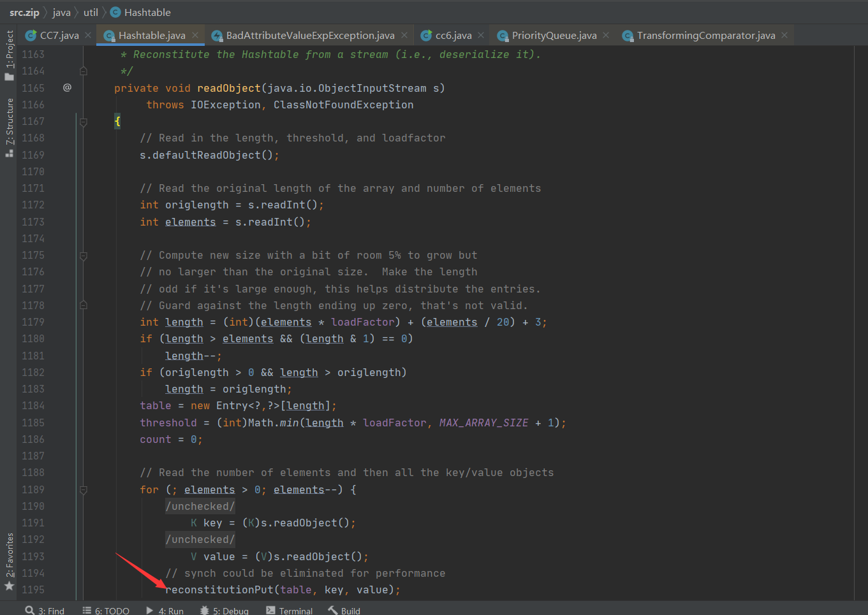The width and height of the screenshot is (868, 615).
Task: Click the TransformingComparator.java class file icon
Action: coord(628,36)
